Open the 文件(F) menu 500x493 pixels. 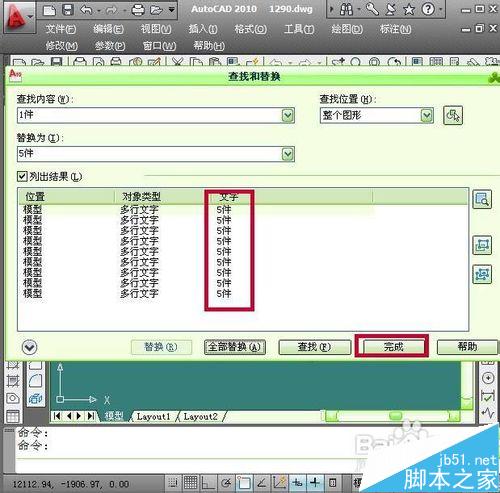coord(61,29)
